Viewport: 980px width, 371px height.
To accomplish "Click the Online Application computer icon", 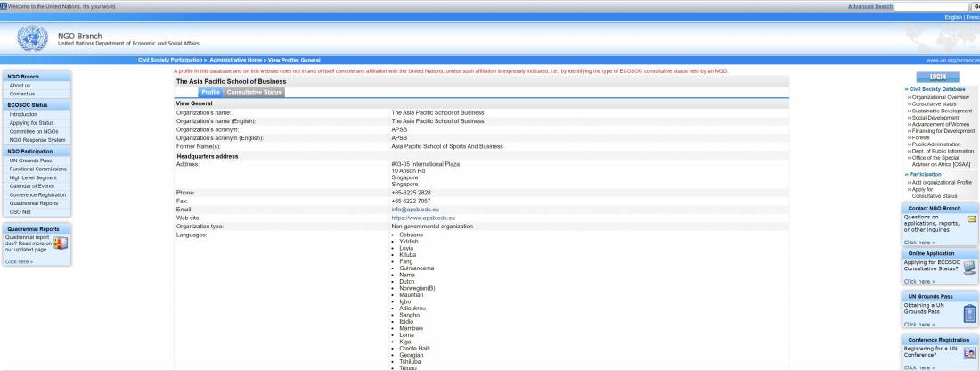I will click(969, 268).
